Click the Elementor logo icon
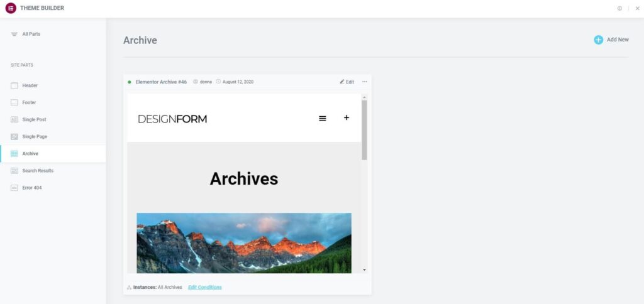This screenshot has width=644, height=304. [11, 8]
